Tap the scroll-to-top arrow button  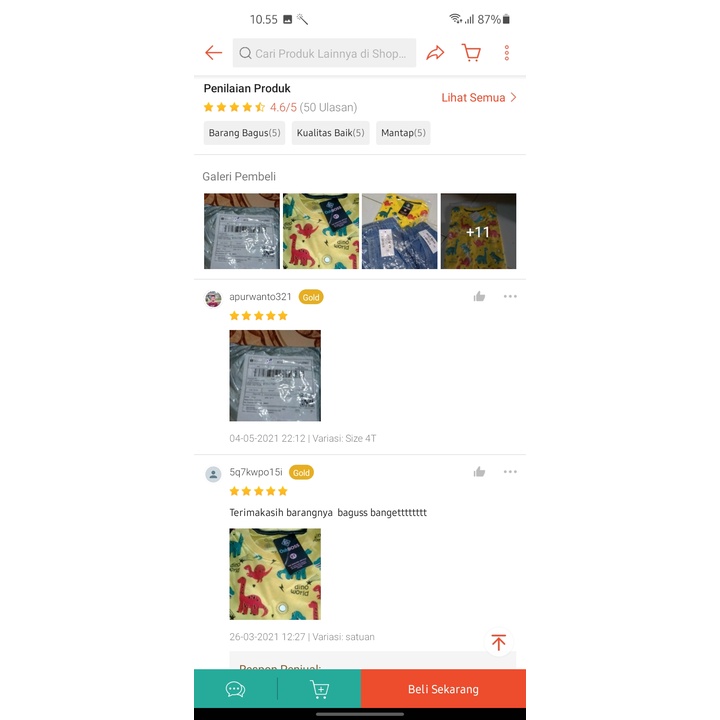click(x=499, y=642)
